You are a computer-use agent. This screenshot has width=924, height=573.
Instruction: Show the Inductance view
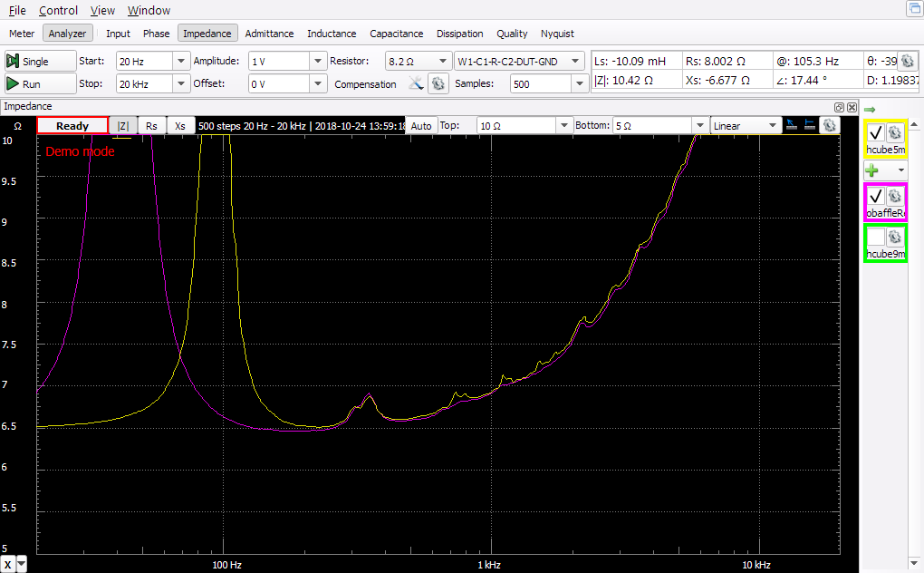click(x=332, y=34)
